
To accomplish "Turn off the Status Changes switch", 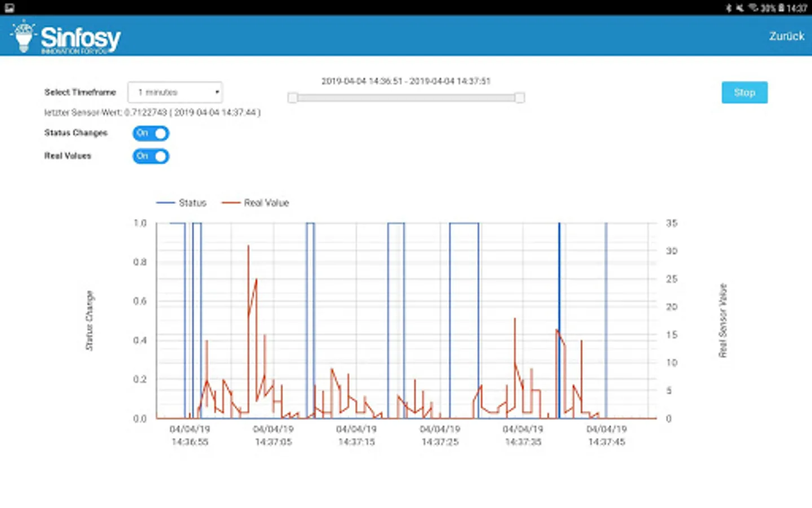I will 151,133.
